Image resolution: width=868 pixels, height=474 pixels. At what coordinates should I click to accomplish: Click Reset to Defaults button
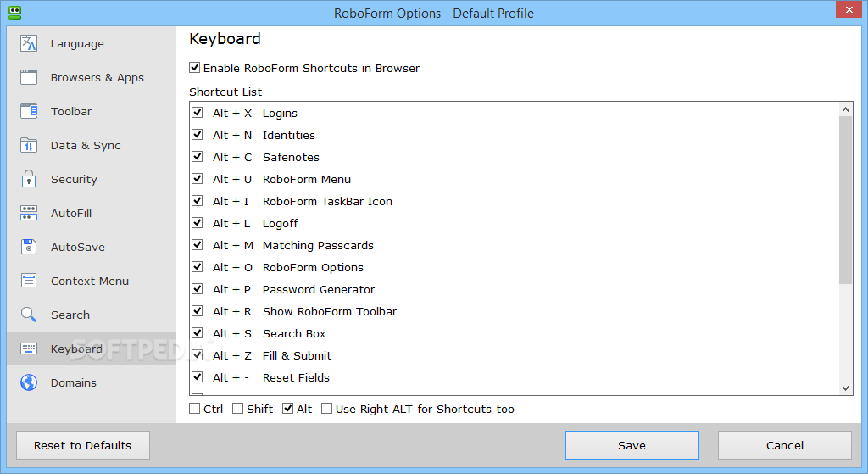click(83, 445)
